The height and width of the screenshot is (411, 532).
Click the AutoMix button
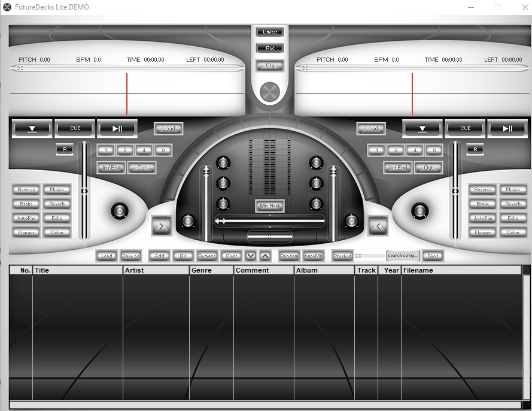(x=314, y=256)
